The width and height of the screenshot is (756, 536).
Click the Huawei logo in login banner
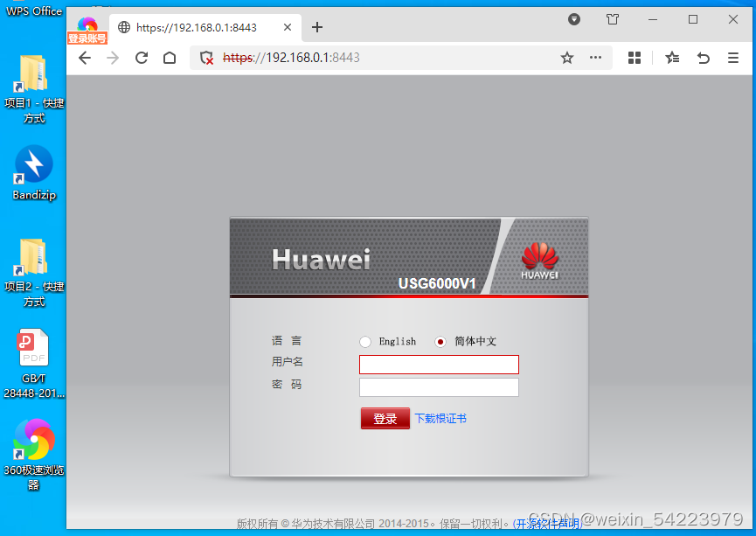click(x=539, y=261)
